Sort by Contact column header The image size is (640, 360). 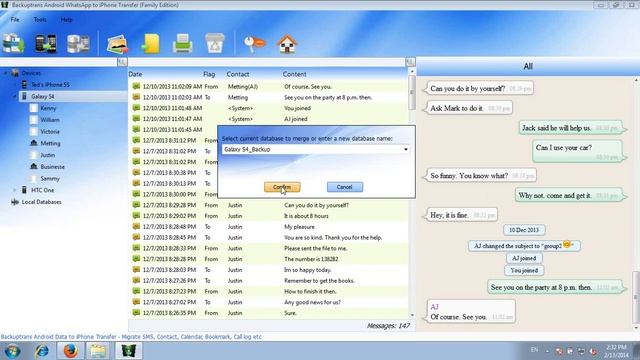coord(238,74)
